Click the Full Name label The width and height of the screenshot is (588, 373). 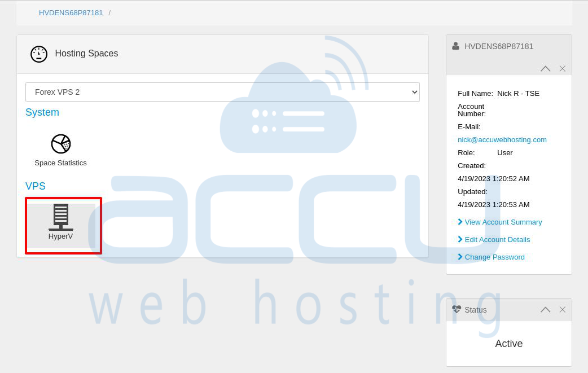[476, 94]
